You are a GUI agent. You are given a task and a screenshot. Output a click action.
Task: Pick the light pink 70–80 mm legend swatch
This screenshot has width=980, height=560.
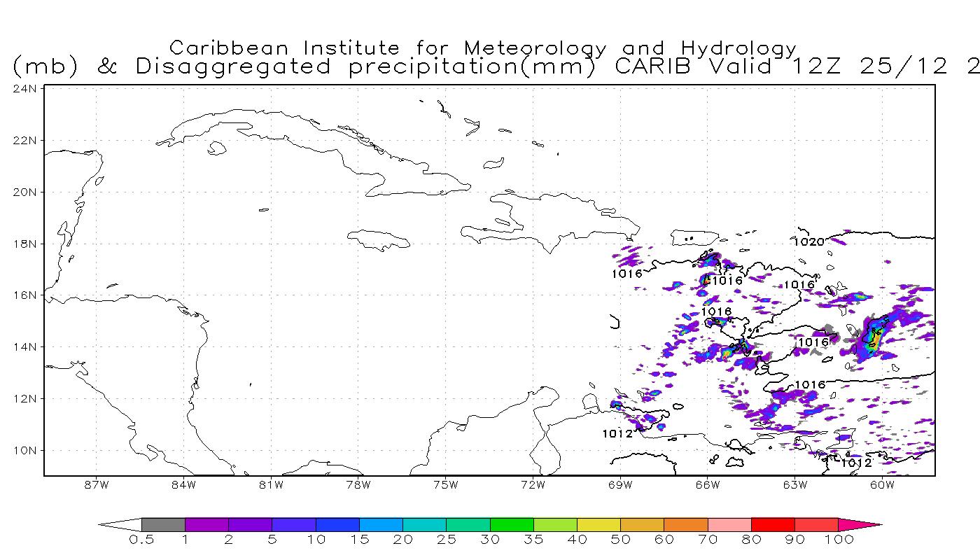coord(729,524)
